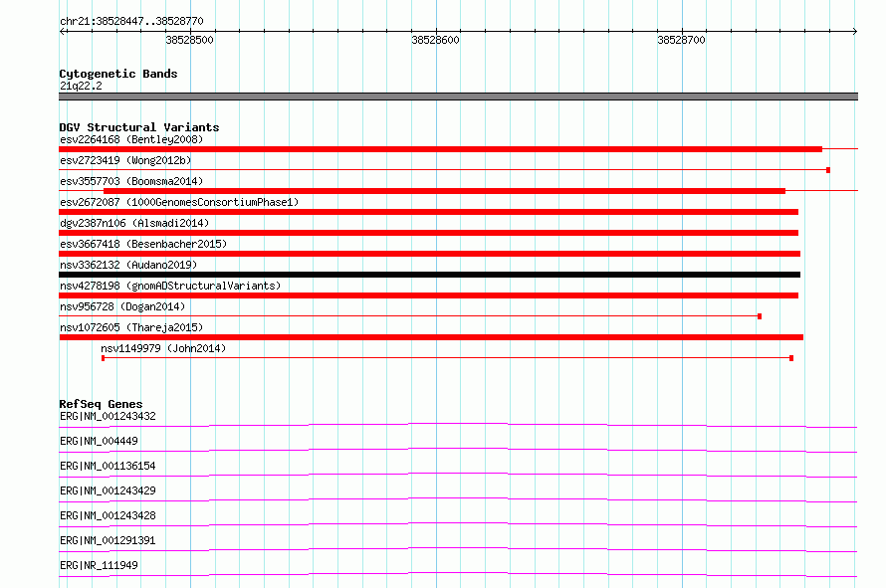Open transcript ERG|NM_001136154 label

[108, 466]
